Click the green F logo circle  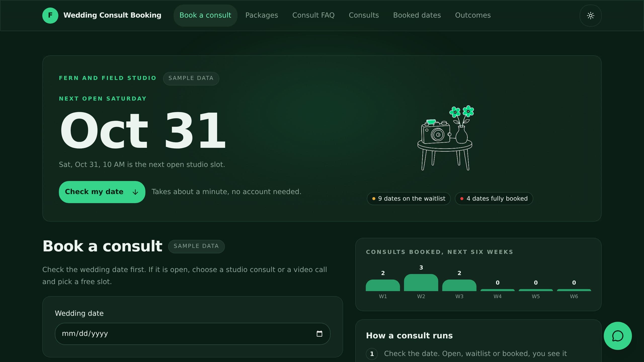coord(50,15)
